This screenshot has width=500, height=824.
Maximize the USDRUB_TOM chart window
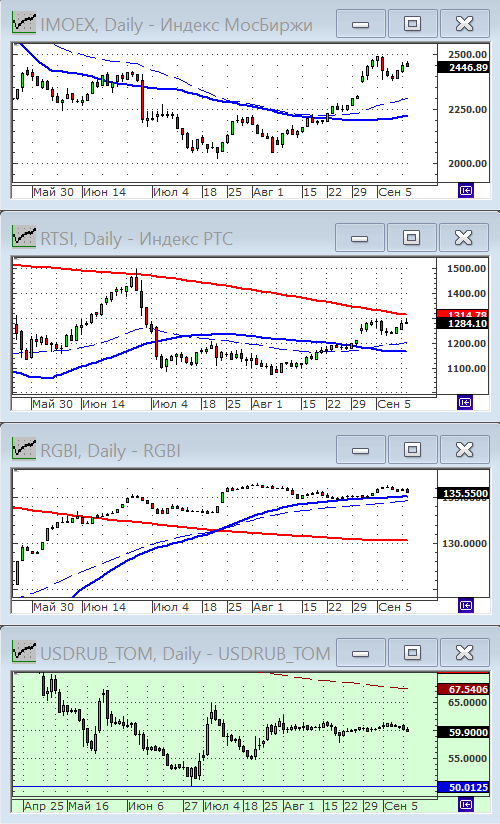click(412, 653)
